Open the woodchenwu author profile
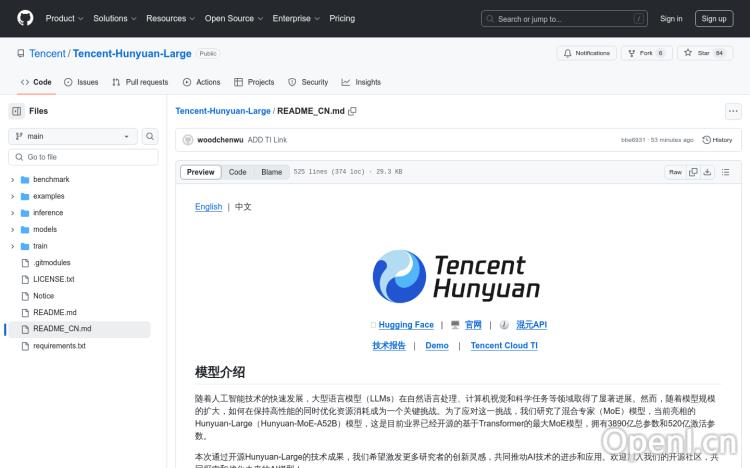Viewport: 750px width, 468px height. click(220, 140)
